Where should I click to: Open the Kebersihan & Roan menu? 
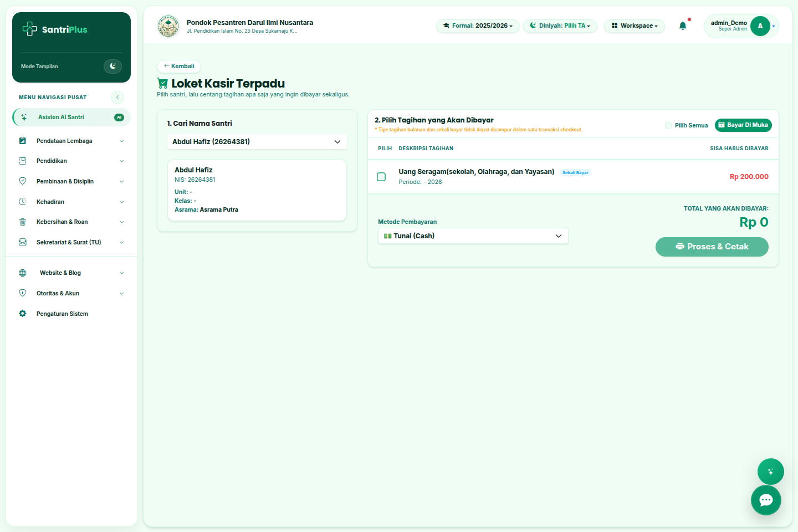pyautogui.click(x=71, y=222)
